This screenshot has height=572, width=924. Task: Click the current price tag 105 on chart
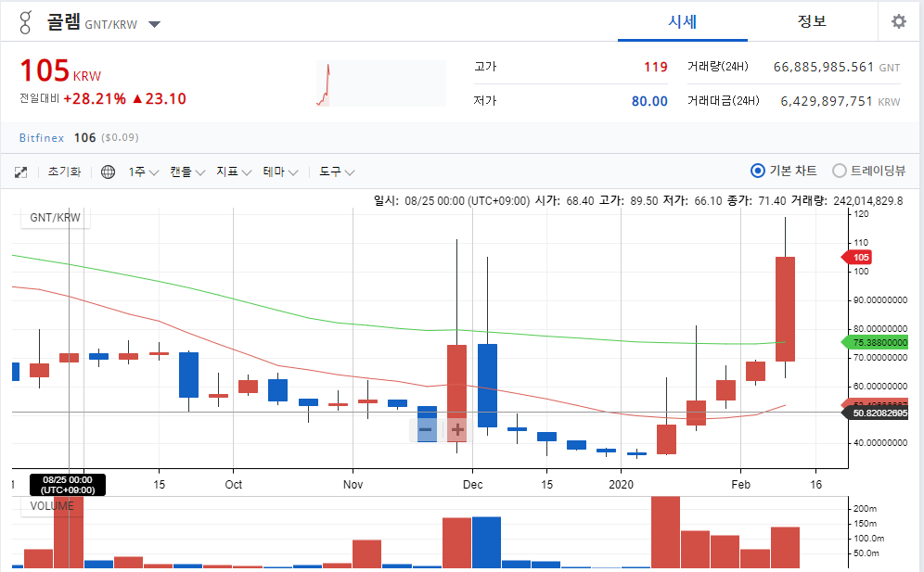[855, 257]
